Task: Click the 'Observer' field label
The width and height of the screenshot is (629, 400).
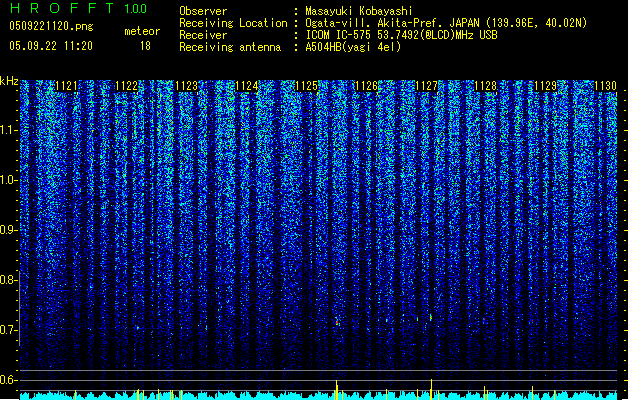Action: (x=203, y=11)
